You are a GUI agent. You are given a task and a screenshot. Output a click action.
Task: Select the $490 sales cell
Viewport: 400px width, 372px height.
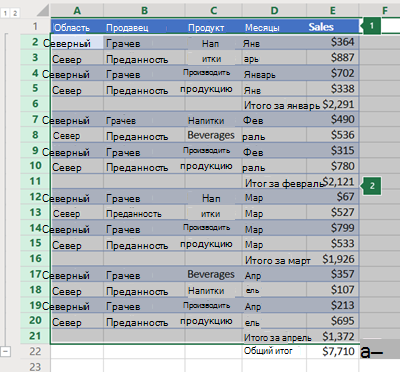(x=333, y=119)
